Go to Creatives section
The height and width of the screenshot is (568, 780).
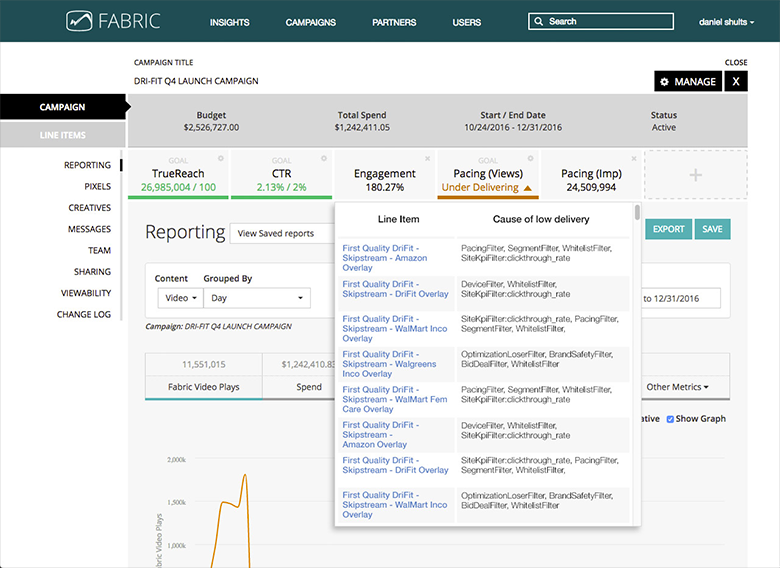click(90, 208)
